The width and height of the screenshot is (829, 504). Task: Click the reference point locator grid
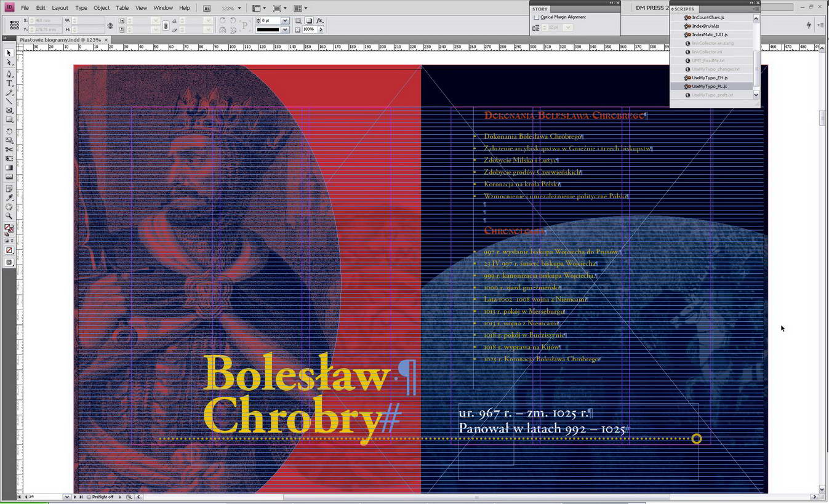coord(14,25)
